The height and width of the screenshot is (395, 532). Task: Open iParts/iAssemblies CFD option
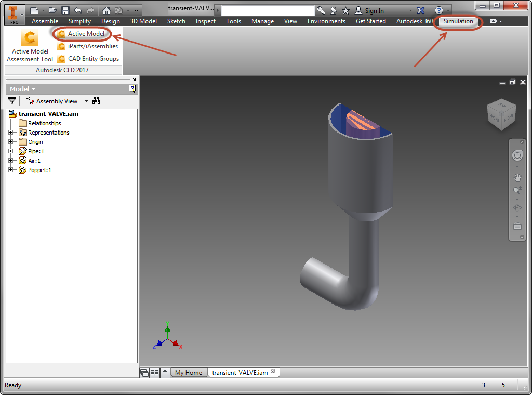(88, 46)
